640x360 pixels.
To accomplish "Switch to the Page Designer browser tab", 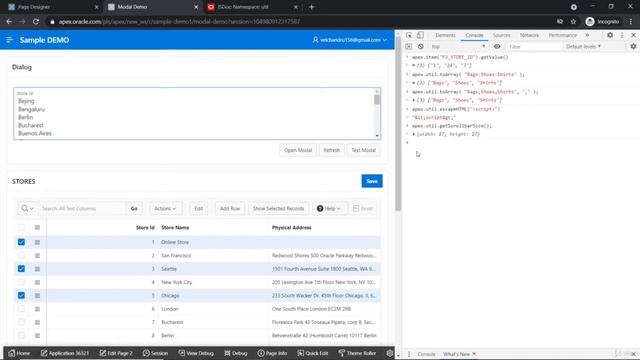I will tap(52, 7).
